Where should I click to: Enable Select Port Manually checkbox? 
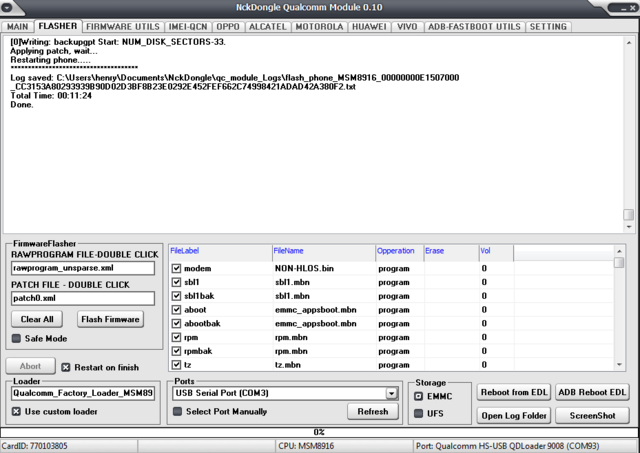coord(178,411)
